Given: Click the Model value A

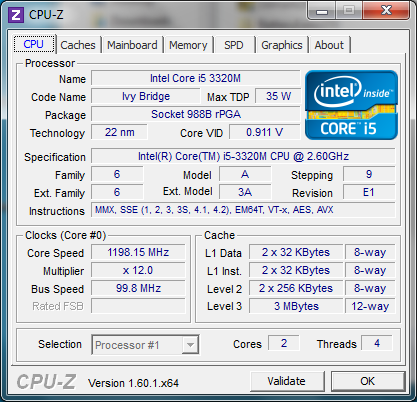Looking at the screenshot, I should 245,174.
